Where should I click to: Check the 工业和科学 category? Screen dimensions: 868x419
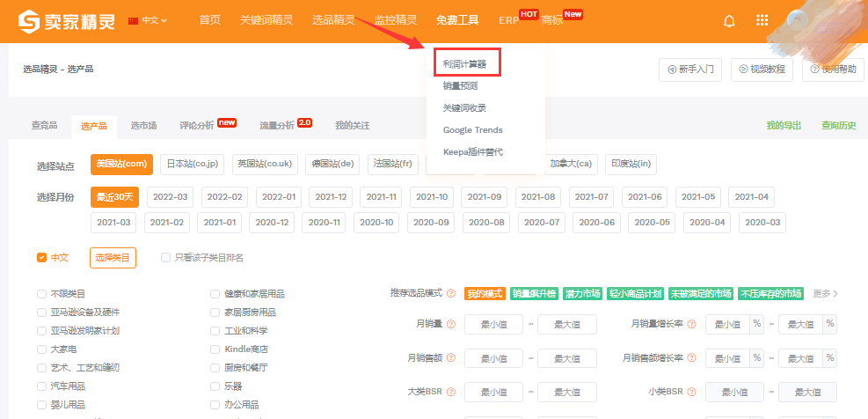point(215,331)
